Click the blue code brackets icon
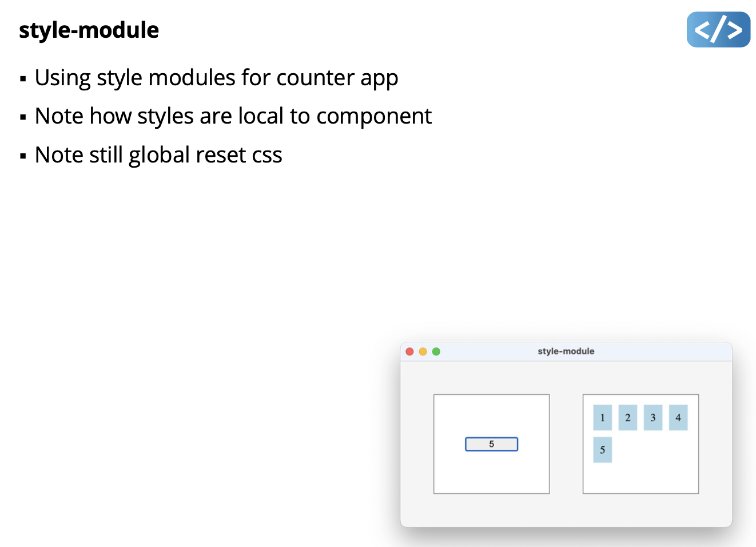 pyautogui.click(x=718, y=29)
